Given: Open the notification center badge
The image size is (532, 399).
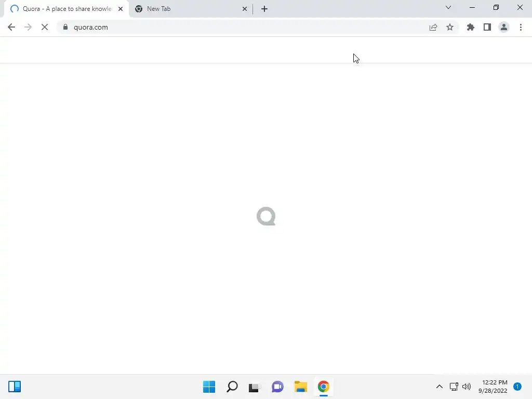Looking at the screenshot, I should [517, 387].
